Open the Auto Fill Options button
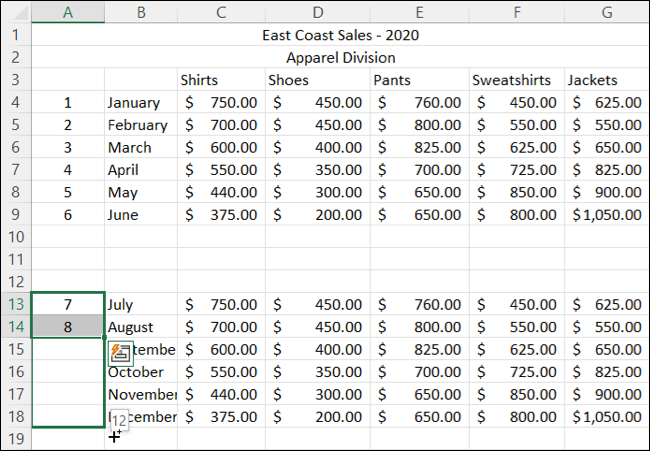 (x=121, y=351)
